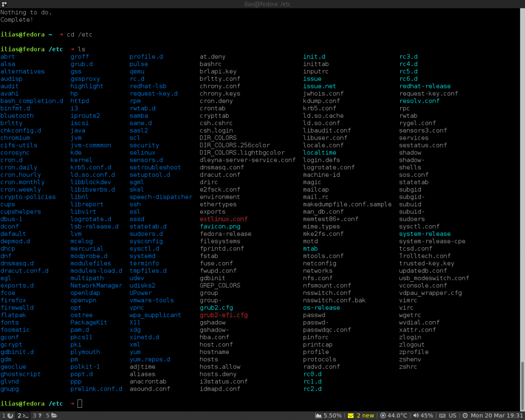Click the keyboard layout icon

[x=442, y=416]
